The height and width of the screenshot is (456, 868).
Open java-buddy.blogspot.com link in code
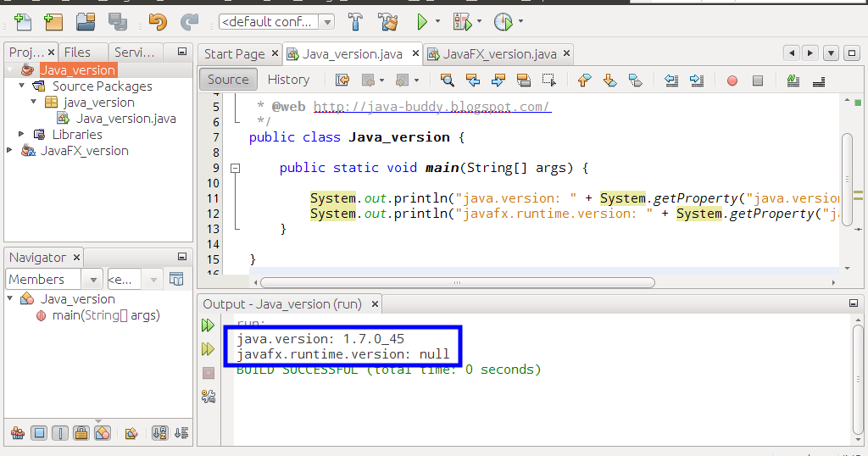tap(431, 106)
